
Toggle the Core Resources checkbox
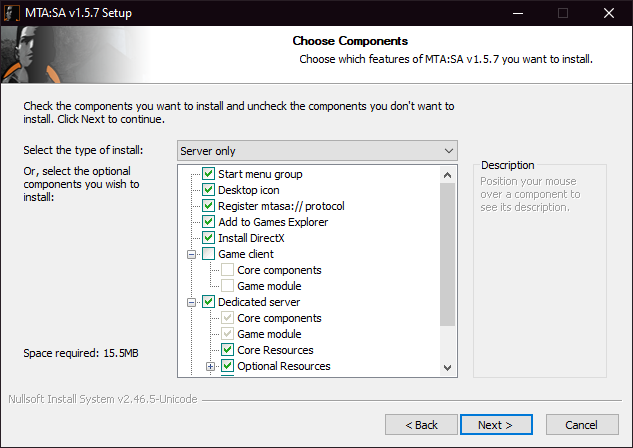228,350
